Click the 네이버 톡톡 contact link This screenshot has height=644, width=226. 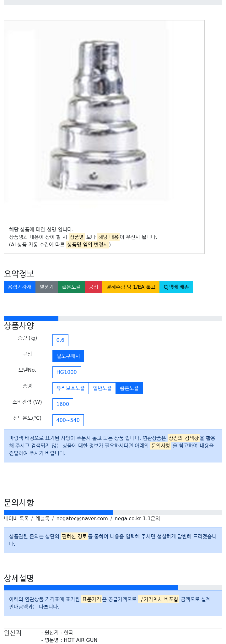(x=16, y=519)
